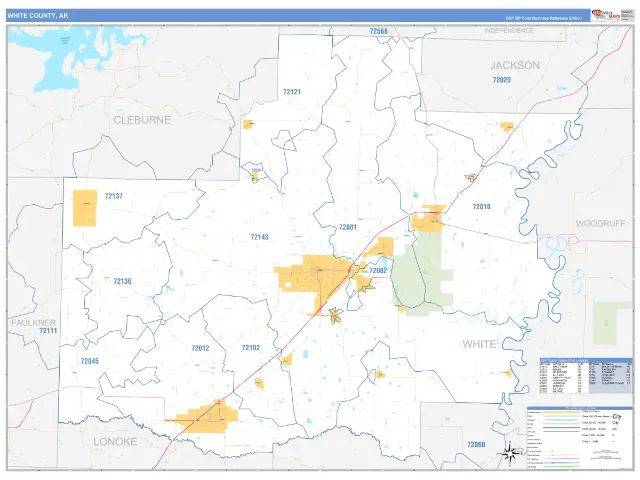Image resolution: width=640 pixels, height=480 pixels.
Task: Click the WHITE county label on map
Action: [479, 344]
